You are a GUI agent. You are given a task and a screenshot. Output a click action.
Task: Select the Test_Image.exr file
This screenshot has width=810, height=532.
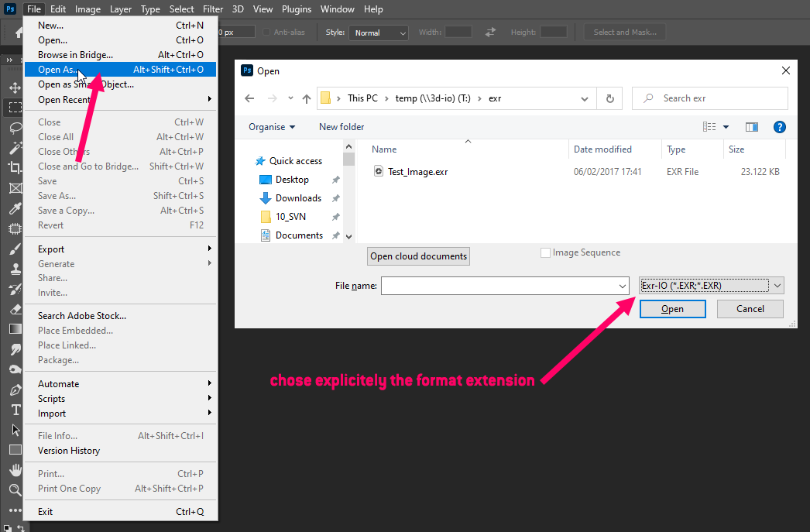tap(417, 171)
